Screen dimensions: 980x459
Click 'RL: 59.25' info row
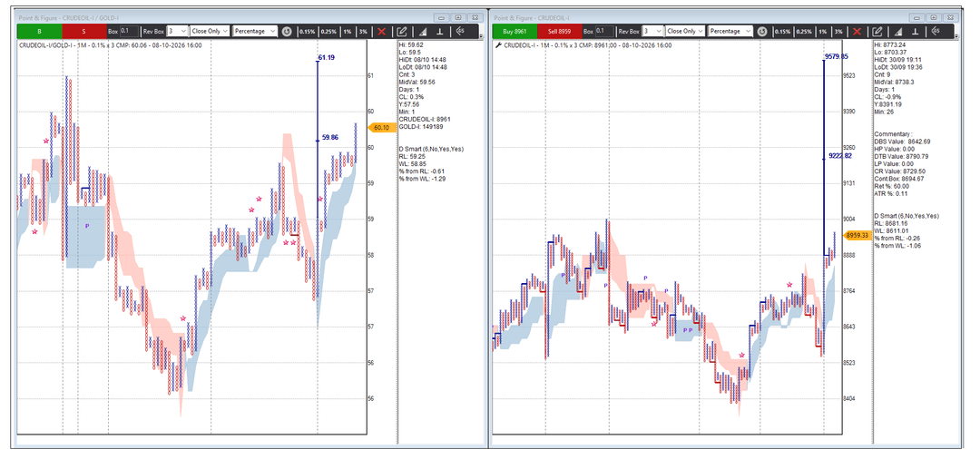click(412, 157)
